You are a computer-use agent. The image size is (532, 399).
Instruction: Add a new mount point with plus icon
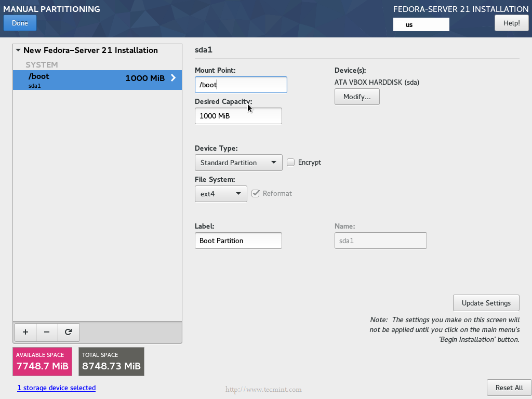pyautogui.click(x=25, y=332)
